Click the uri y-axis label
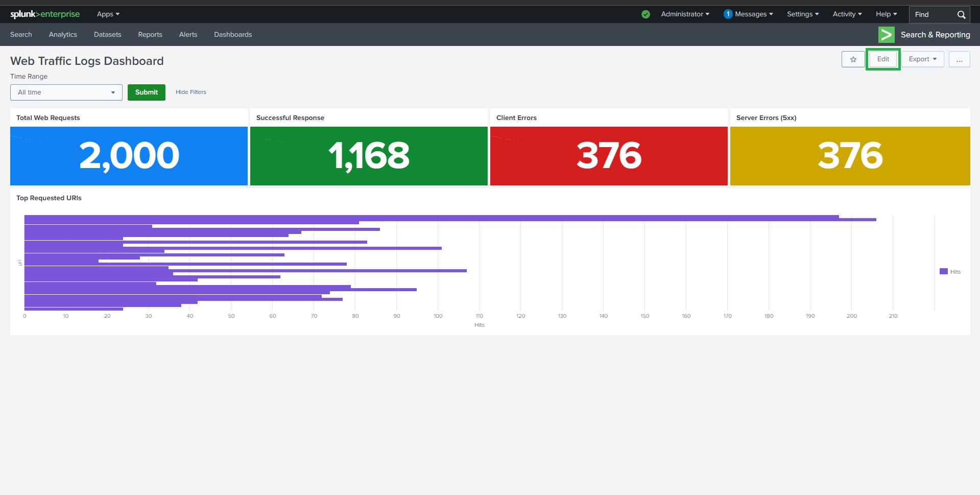 20,263
